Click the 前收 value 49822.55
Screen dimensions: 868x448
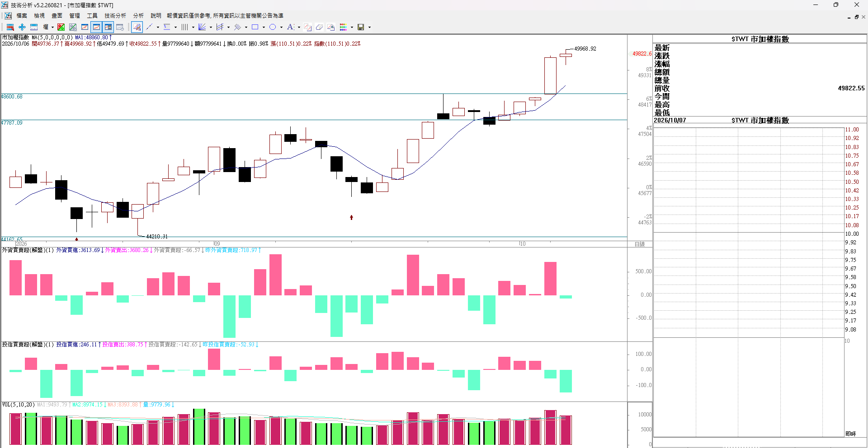pos(851,89)
